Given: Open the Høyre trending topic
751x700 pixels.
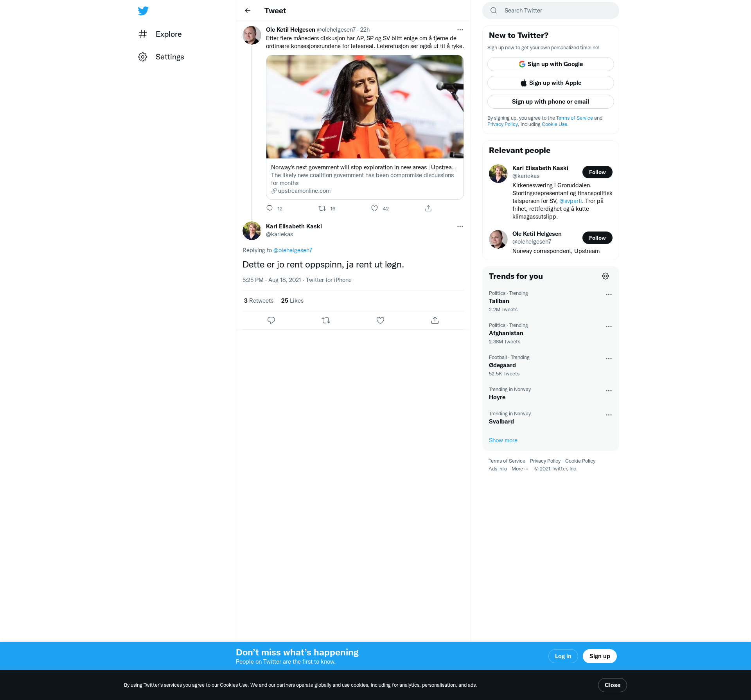Looking at the screenshot, I should click(497, 397).
